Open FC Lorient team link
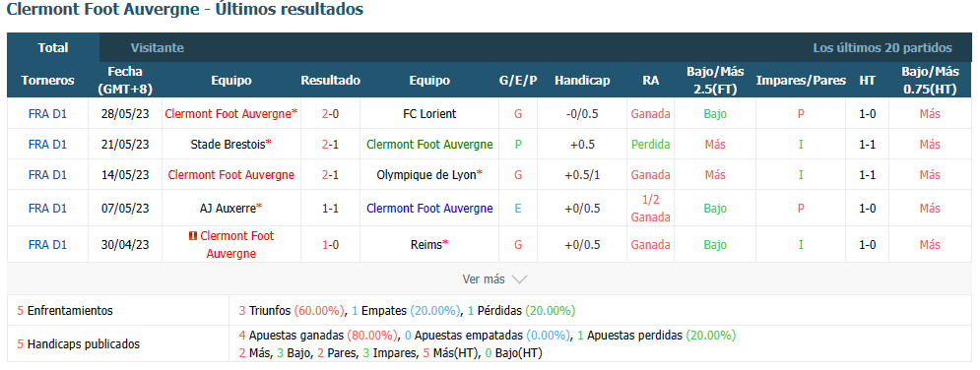 coord(429,113)
